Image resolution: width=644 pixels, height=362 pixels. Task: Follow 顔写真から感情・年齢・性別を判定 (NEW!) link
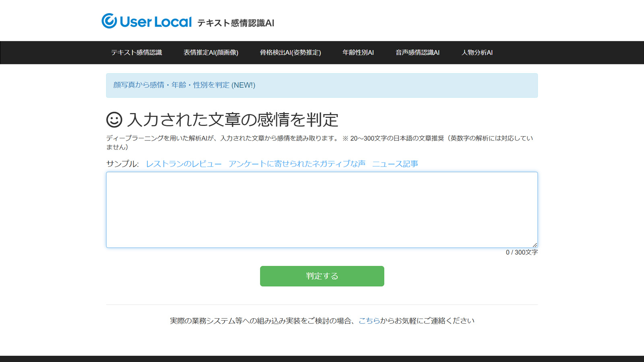[184, 85]
